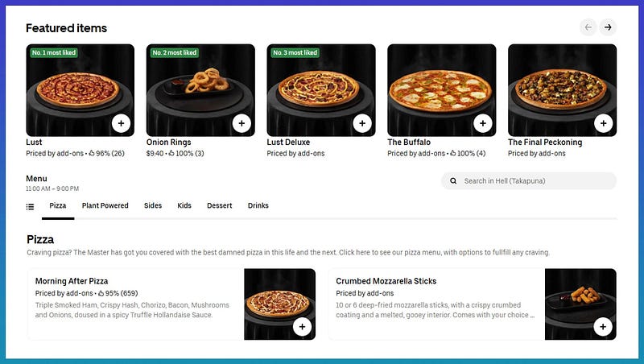This screenshot has width=644, height=364.
Task: Select the Sides tab
Action: point(153,205)
